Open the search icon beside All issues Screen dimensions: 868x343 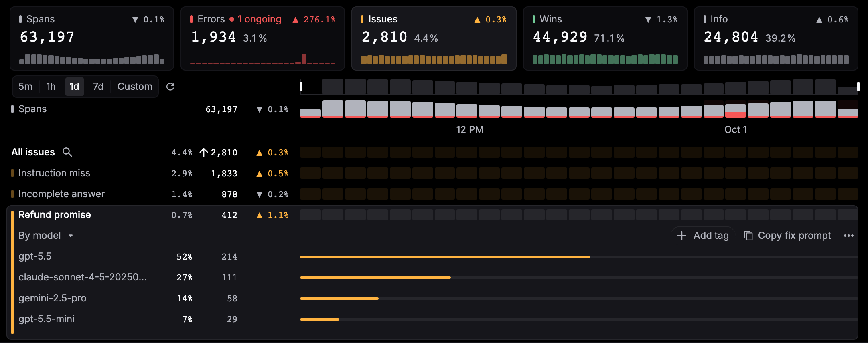(67, 152)
